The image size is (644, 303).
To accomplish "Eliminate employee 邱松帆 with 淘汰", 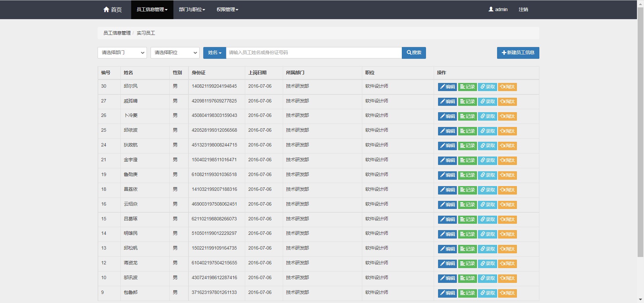I will pos(507,249).
